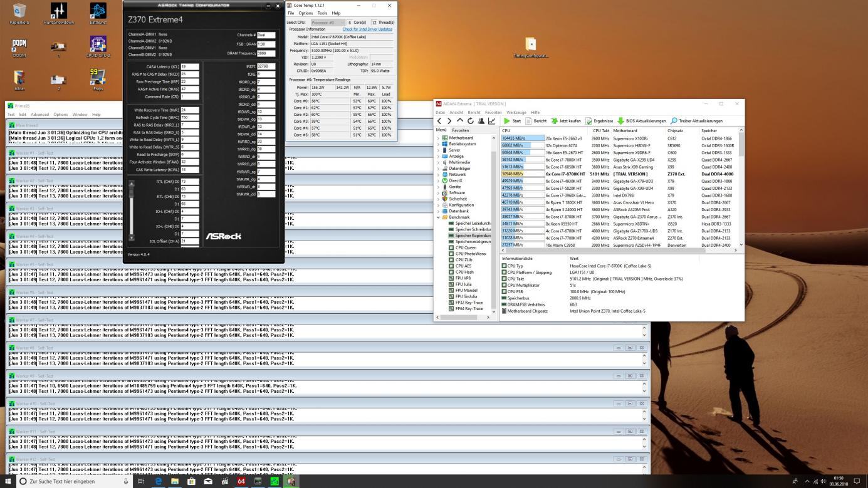868x488 pixels.
Task: Click the Windows search box
Action: [74, 481]
